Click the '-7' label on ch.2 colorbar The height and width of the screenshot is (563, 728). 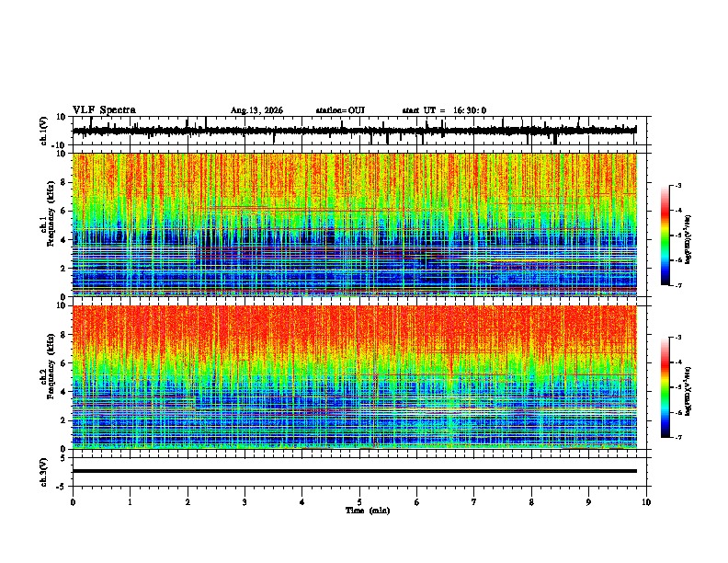[678, 437]
